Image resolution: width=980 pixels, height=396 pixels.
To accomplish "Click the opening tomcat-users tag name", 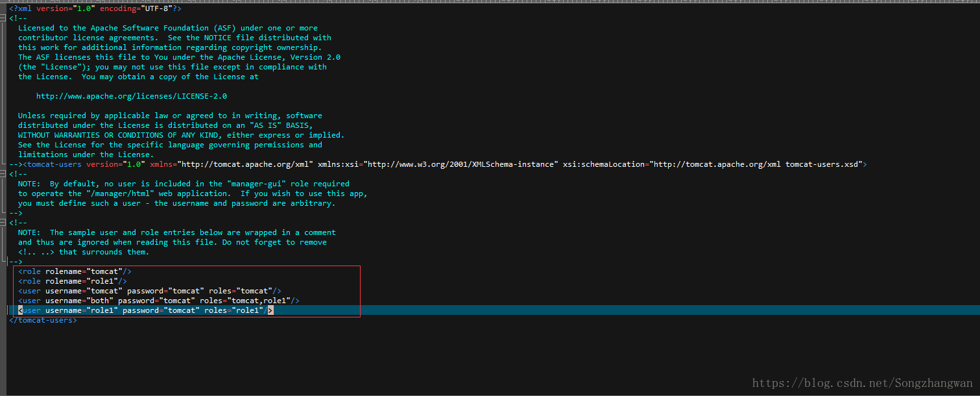I will pyautogui.click(x=54, y=164).
